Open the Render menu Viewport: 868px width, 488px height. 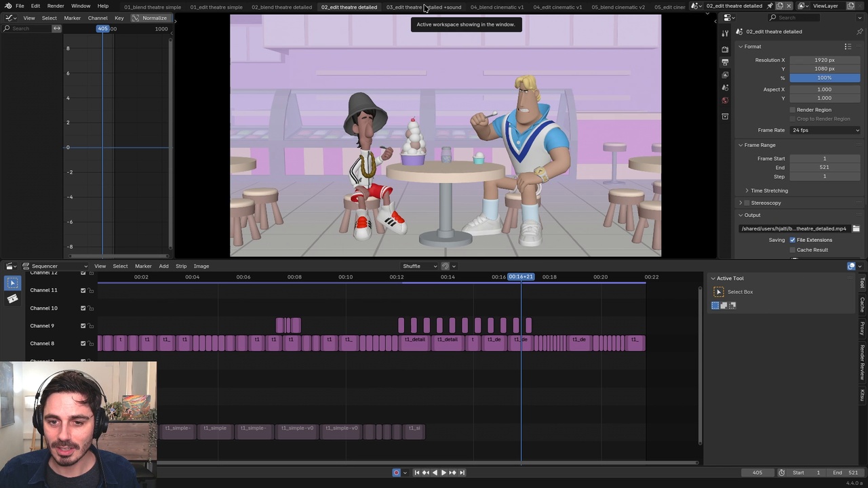pyautogui.click(x=56, y=6)
